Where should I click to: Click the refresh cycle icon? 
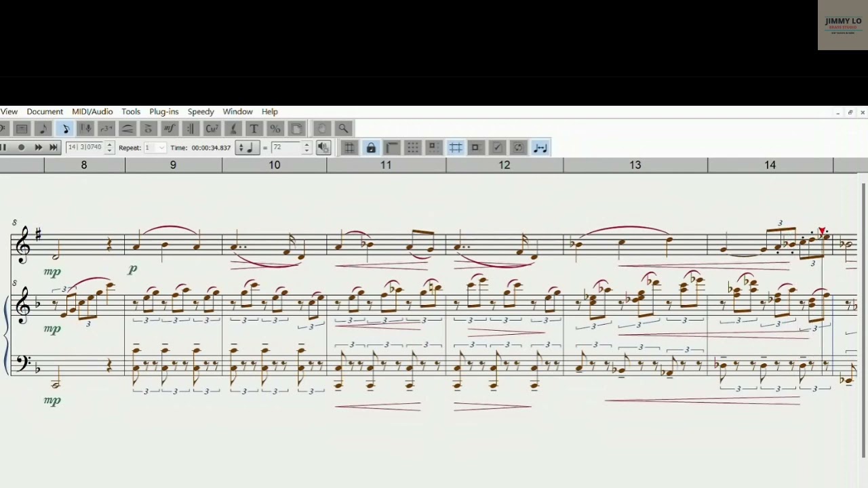click(x=518, y=148)
